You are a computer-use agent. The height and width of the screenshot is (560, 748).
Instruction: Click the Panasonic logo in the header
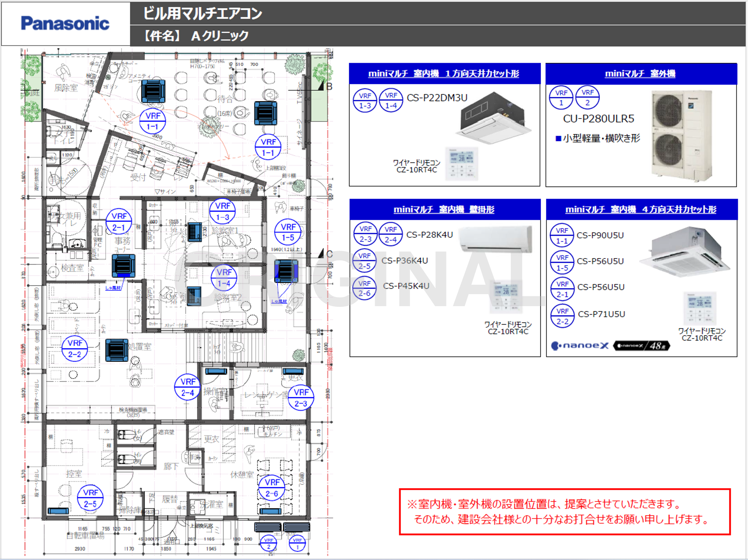(65, 24)
